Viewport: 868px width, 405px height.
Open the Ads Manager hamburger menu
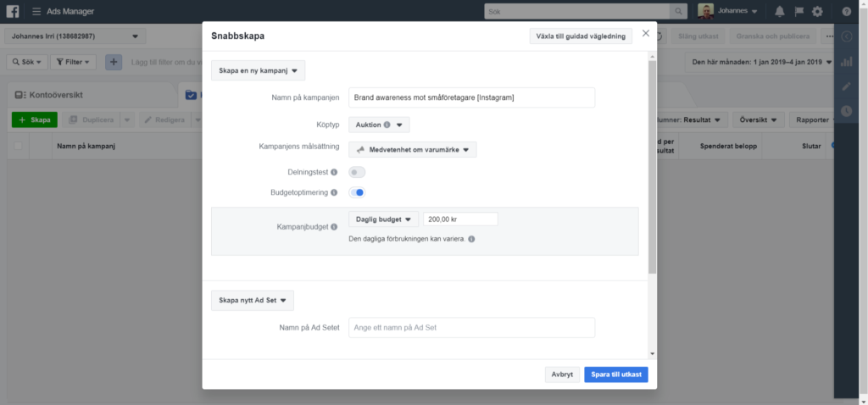pyautogui.click(x=36, y=11)
